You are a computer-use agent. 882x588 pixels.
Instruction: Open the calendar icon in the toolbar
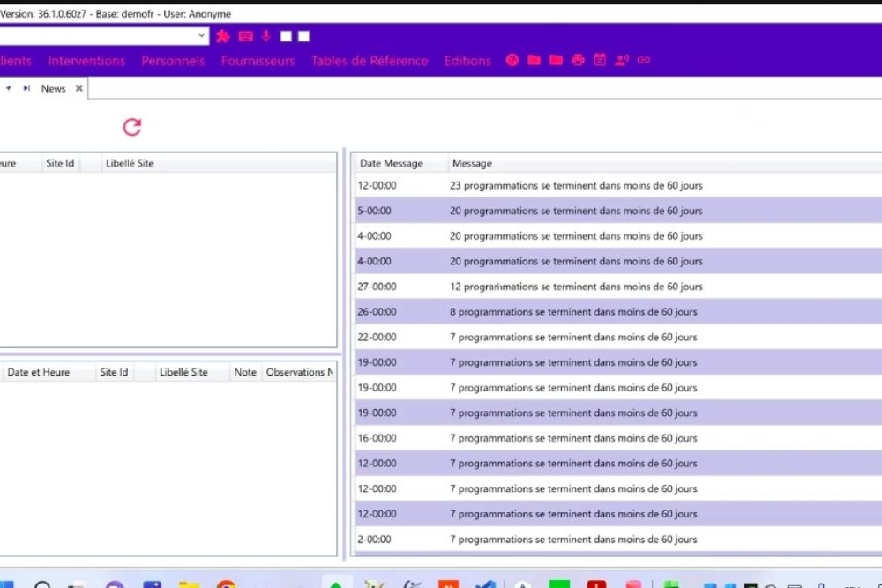[600, 60]
